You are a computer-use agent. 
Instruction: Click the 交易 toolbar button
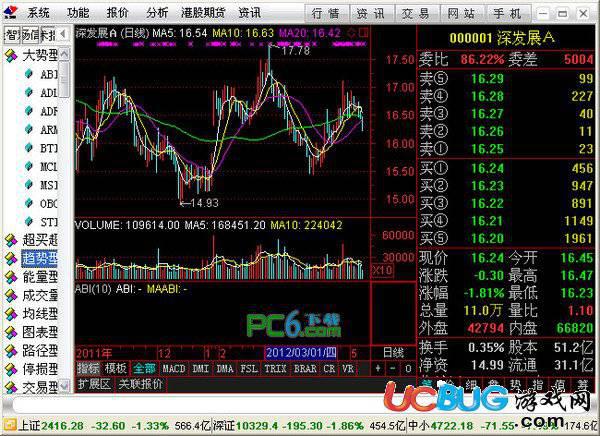(416, 14)
